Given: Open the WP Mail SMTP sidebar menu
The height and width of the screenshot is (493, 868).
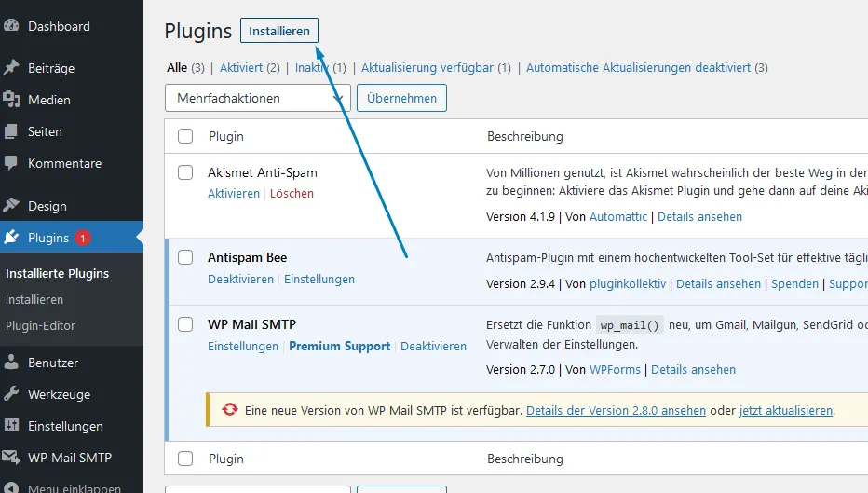Looking at the screenshot, I should pos(70,458).
